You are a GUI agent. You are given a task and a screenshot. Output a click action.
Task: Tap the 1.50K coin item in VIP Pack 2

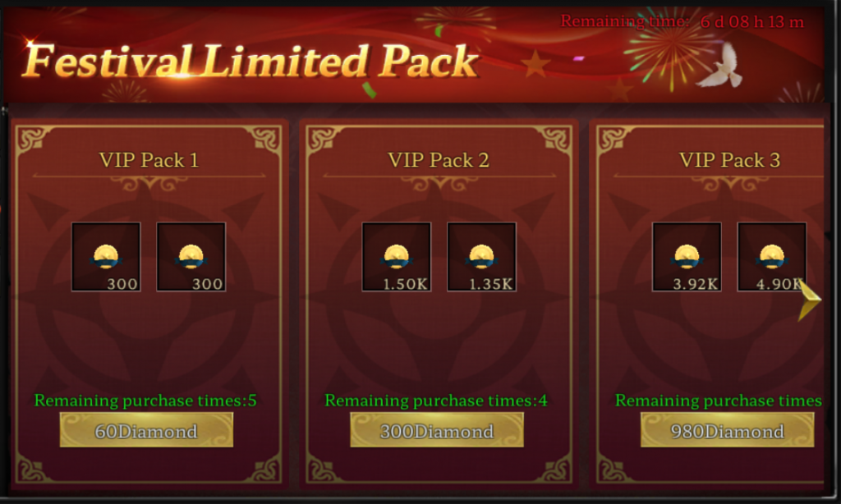point(397,257)
